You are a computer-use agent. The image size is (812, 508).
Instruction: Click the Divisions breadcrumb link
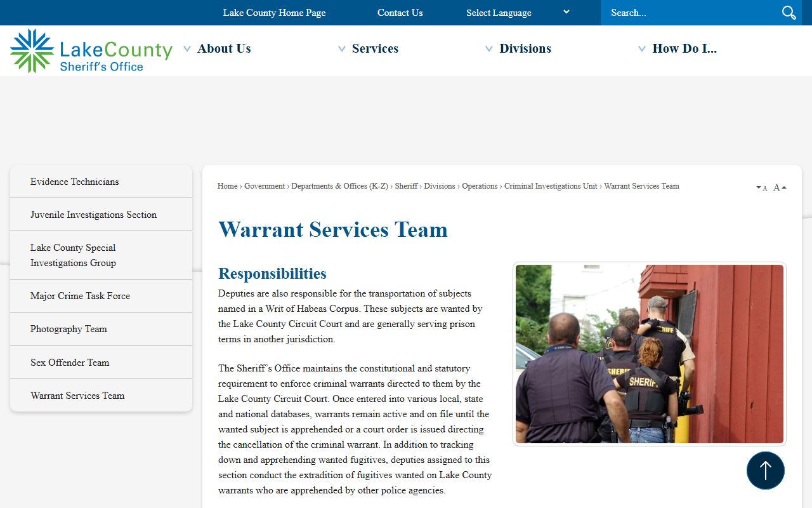point(440,186)
